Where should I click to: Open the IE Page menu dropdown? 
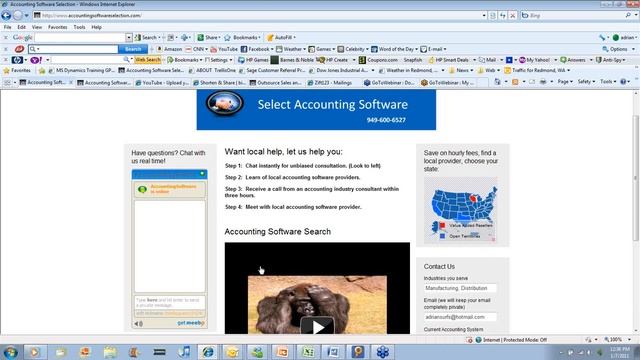click(x=565, y=82)
